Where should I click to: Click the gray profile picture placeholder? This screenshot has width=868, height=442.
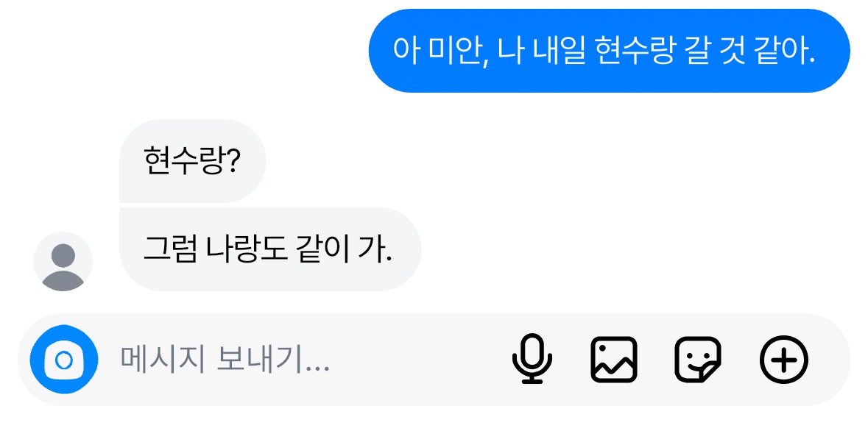click(x=63, y=261)
